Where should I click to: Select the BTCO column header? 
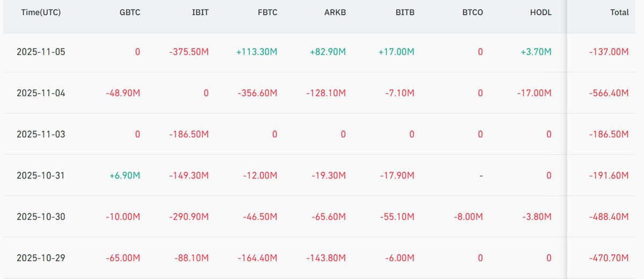pyautogui.click(x=472, y=12)
